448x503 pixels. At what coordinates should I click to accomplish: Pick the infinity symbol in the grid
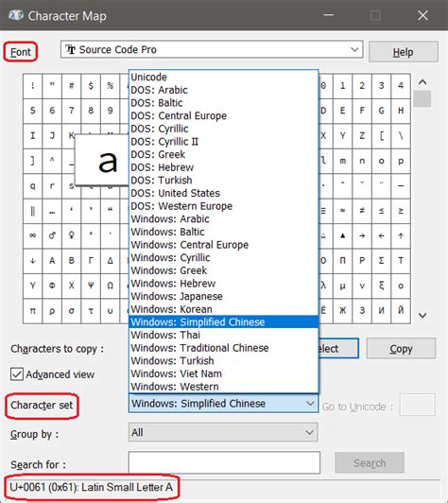click(33, 235)
